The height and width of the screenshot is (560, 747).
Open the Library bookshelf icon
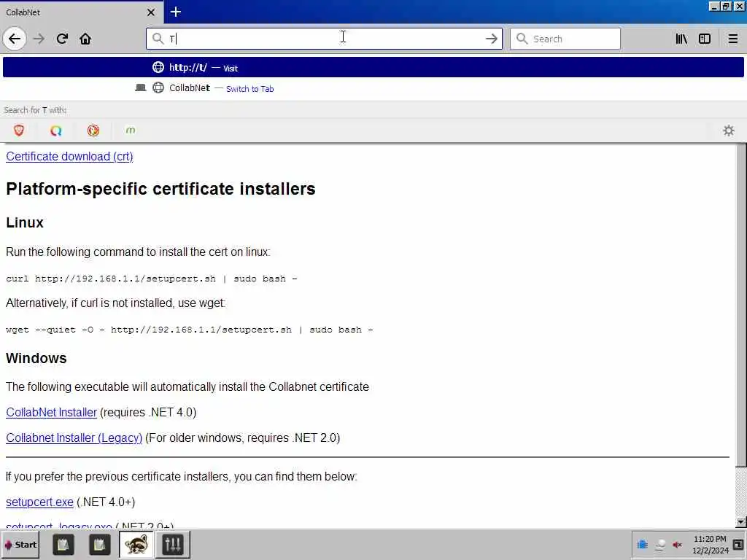[x=681, y=39]
